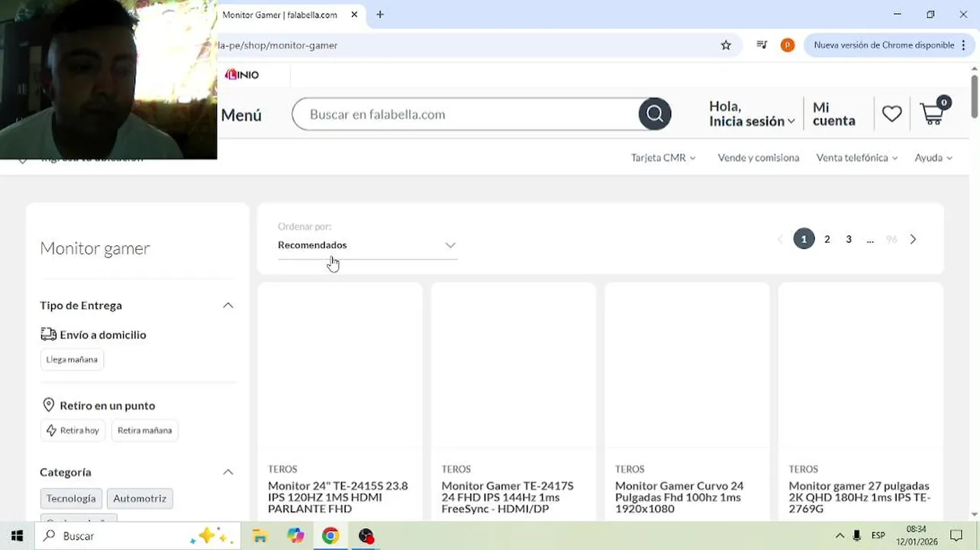Select Automotriz category chip
980x550 pixels.
tap(140, 498)
